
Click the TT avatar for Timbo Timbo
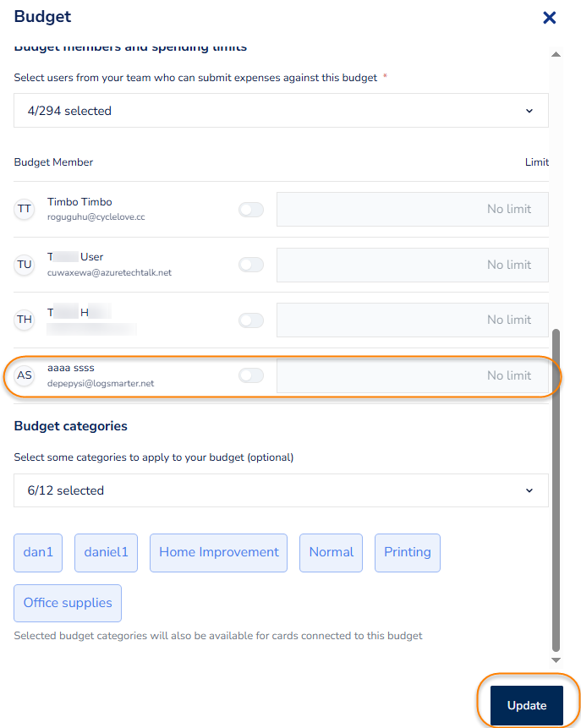click(25, 209)
